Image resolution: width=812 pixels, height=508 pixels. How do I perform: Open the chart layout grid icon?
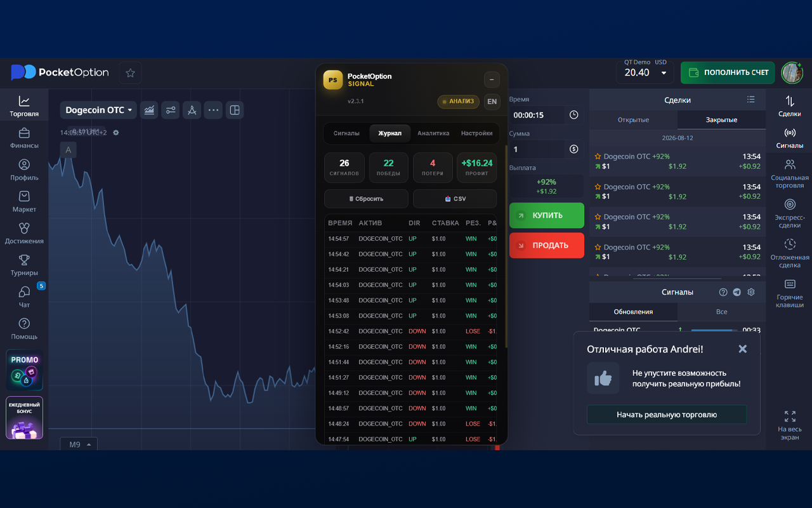pyautogui.click(x=235, y=110)
